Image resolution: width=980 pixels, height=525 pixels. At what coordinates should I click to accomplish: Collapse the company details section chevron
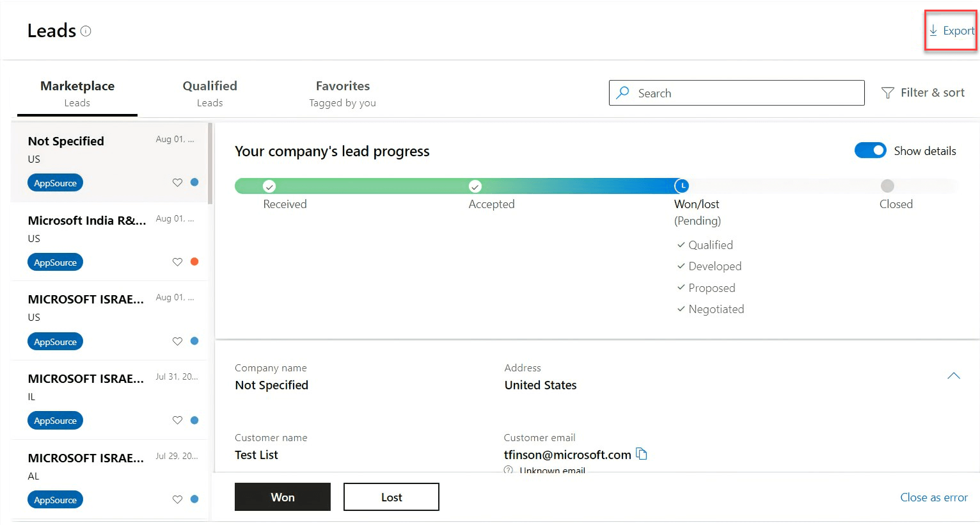953,376
